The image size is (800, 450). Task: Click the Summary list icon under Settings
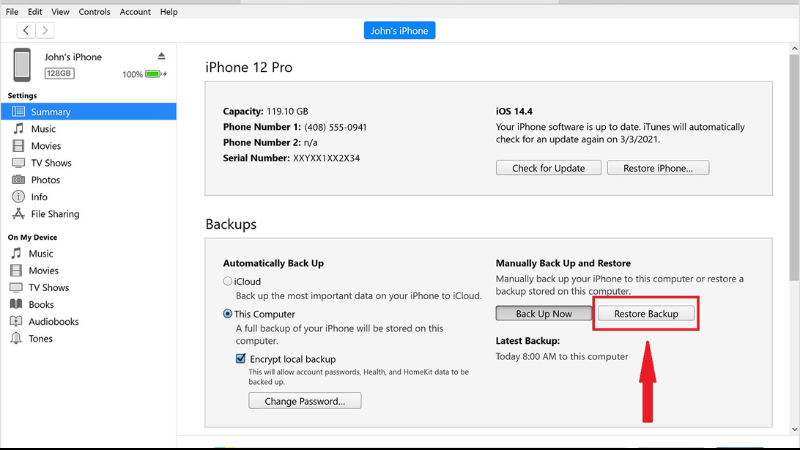click(18, 111)
